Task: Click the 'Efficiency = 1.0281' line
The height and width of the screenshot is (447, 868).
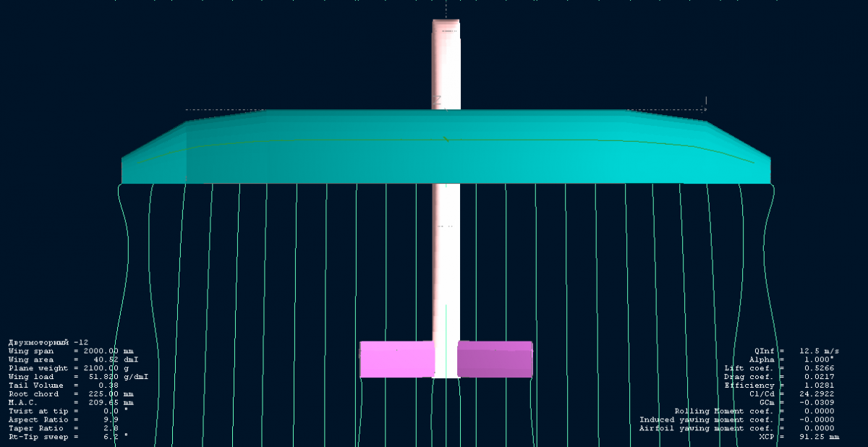Action: (779, 386)
